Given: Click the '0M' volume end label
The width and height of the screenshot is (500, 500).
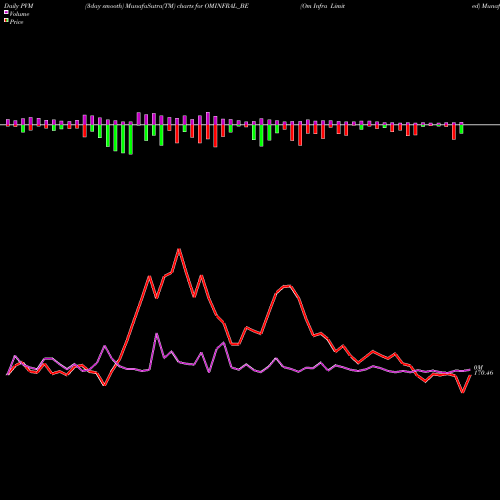Looking at the screenshot, I should (478, 367).
